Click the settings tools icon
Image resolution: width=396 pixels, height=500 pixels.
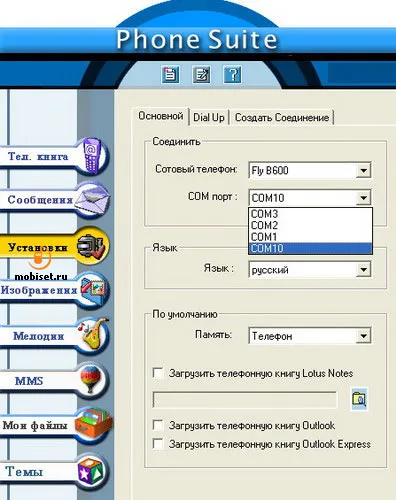91,247
